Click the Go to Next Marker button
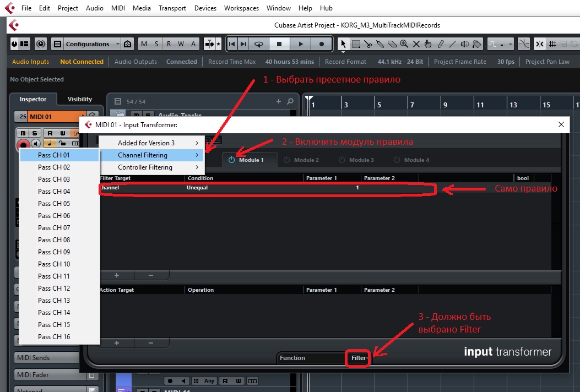This screenshot has height=392, width=580. tap(243, 44)
